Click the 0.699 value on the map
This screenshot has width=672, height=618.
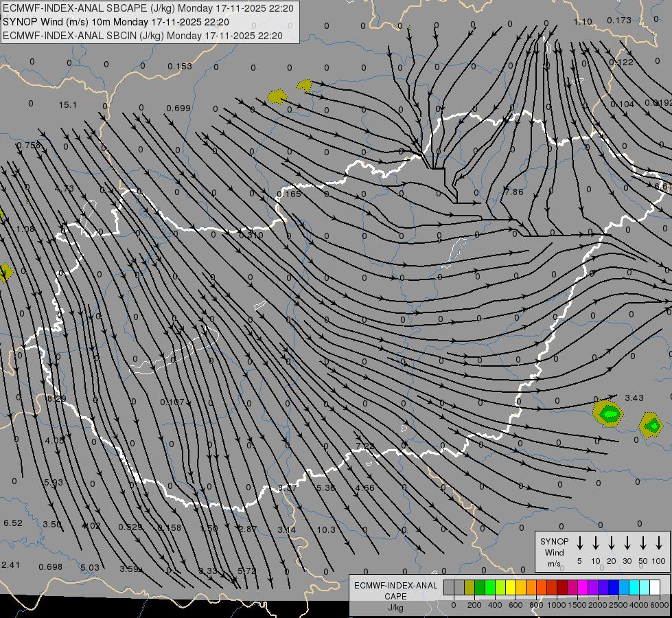point(178,108)
